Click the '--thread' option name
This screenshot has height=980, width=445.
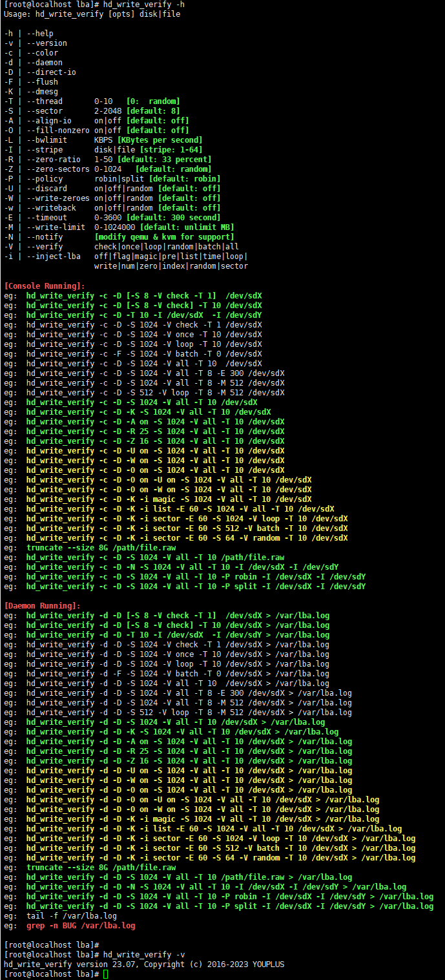pyautogui.click(x=45, y=101)
